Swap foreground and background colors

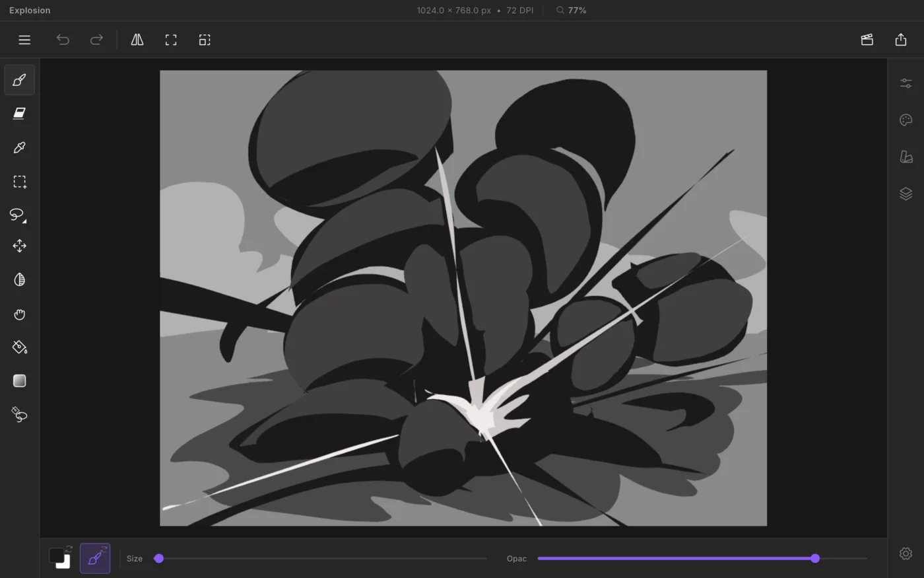(x=69, y=549)
